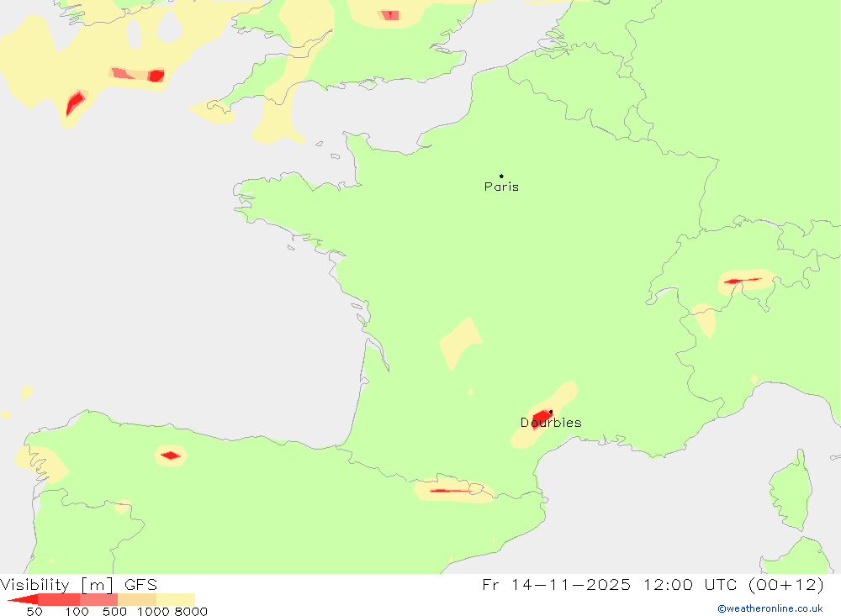Select the legend swatch below 50 m (red arrow)

[23, 599]
